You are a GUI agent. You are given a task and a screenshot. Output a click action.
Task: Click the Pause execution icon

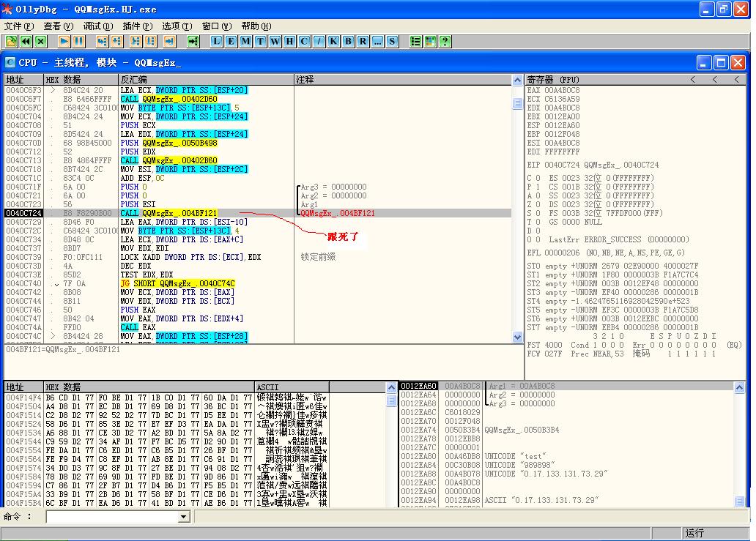(78, 42)
